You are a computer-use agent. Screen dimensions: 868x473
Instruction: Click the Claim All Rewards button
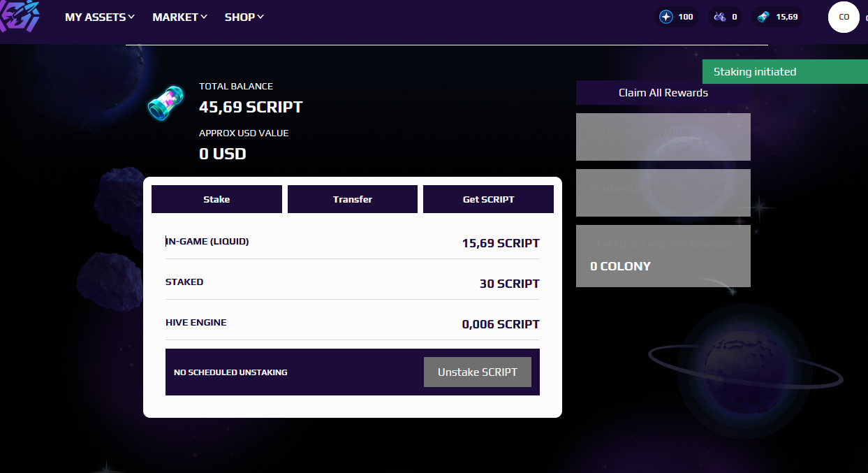click(x=663, y=93)
